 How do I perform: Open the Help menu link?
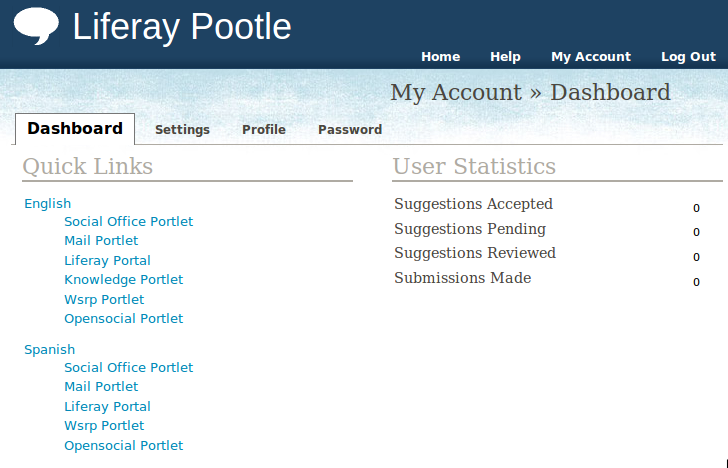click(x=505, y=57)
